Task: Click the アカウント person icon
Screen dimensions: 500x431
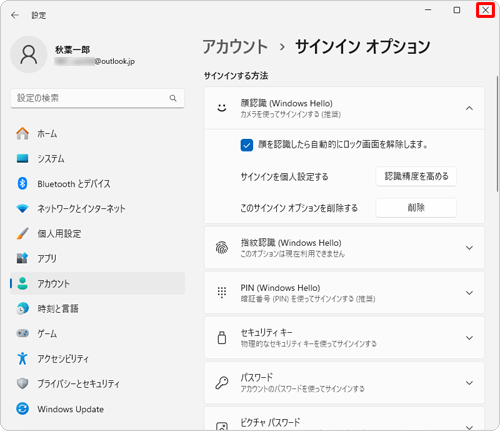Action: [22, 283]
